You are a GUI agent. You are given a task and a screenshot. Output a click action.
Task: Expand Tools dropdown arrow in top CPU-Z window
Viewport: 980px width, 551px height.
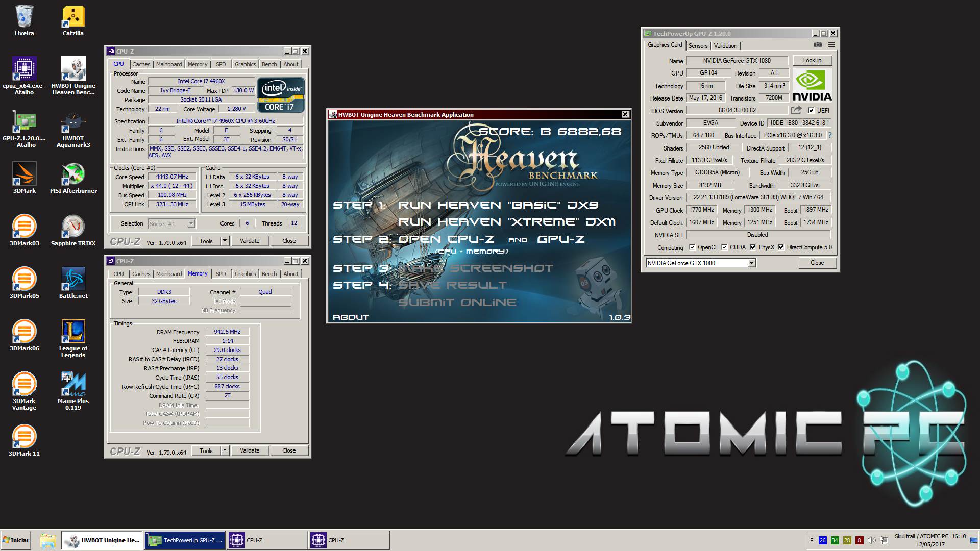pos(224,241)
